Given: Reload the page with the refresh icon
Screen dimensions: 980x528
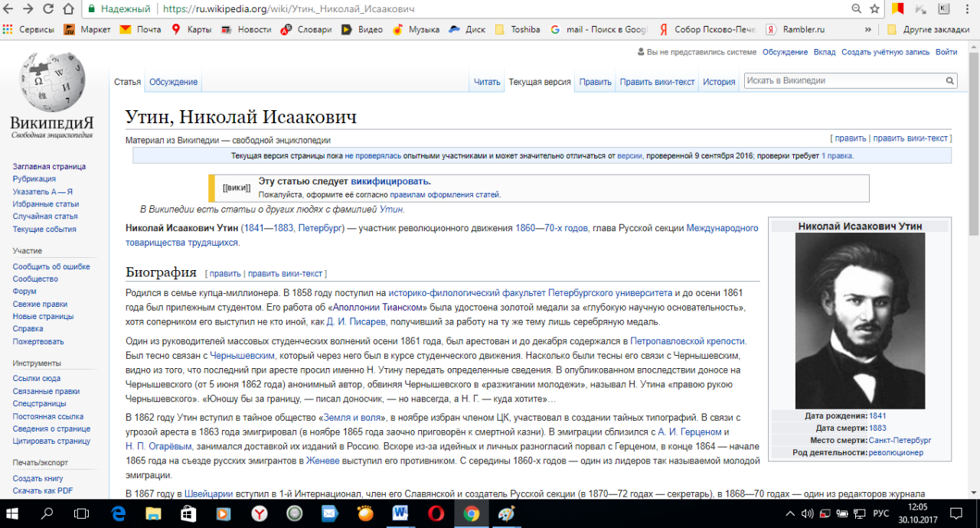Looking at the screenshot, I should click(48, 9).
